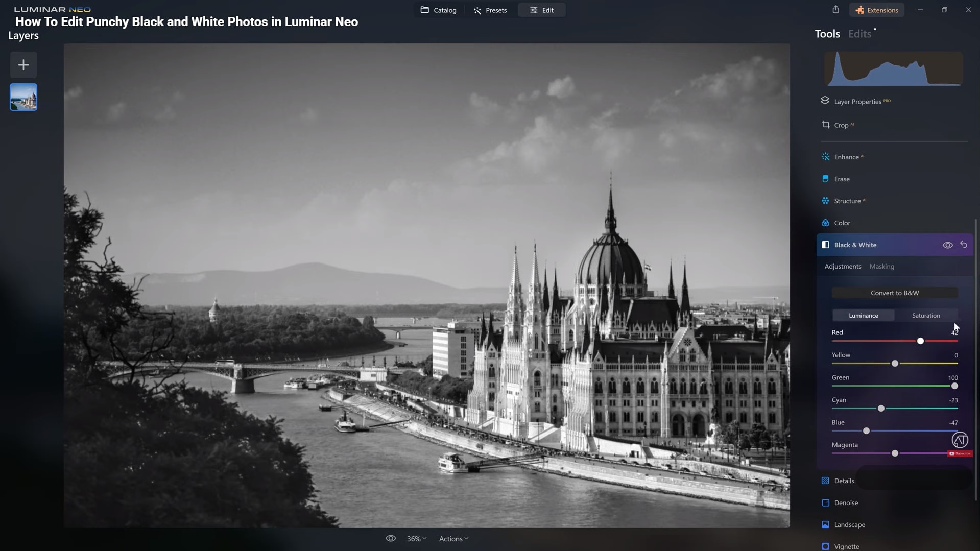The width and height of the screenshot is (980, 551).
Task: Reset the Black & White tool
Action: pyautogui.click(x=964, y=245)
